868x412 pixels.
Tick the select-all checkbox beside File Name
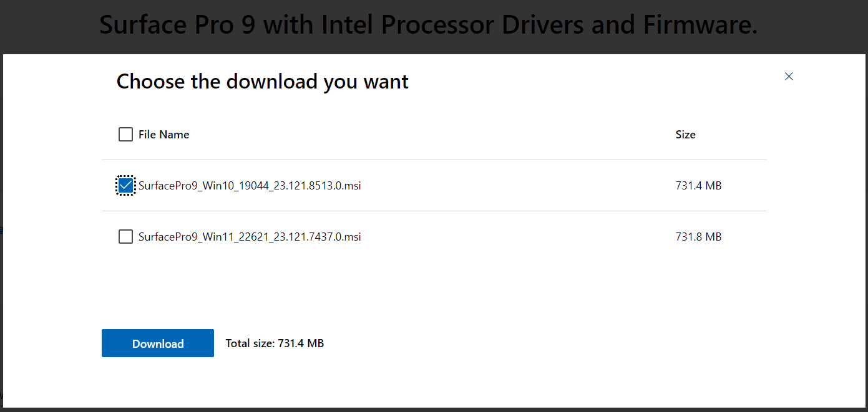point(125,135)
